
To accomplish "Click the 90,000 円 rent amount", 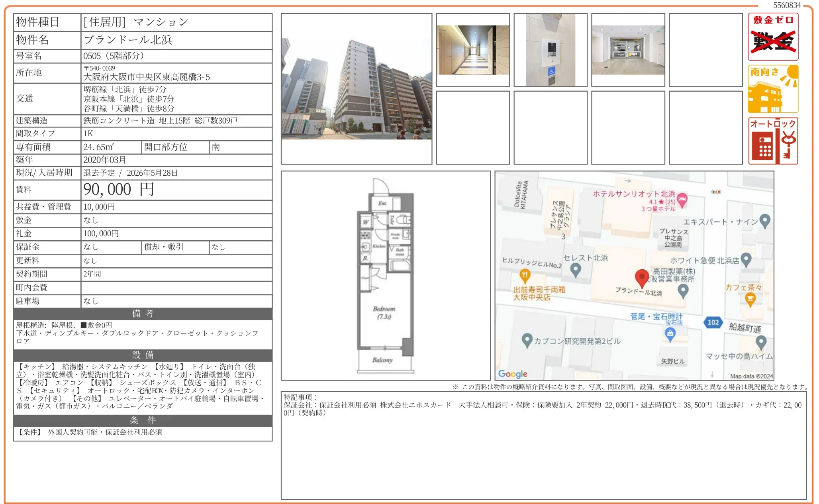I will [118, 190].
